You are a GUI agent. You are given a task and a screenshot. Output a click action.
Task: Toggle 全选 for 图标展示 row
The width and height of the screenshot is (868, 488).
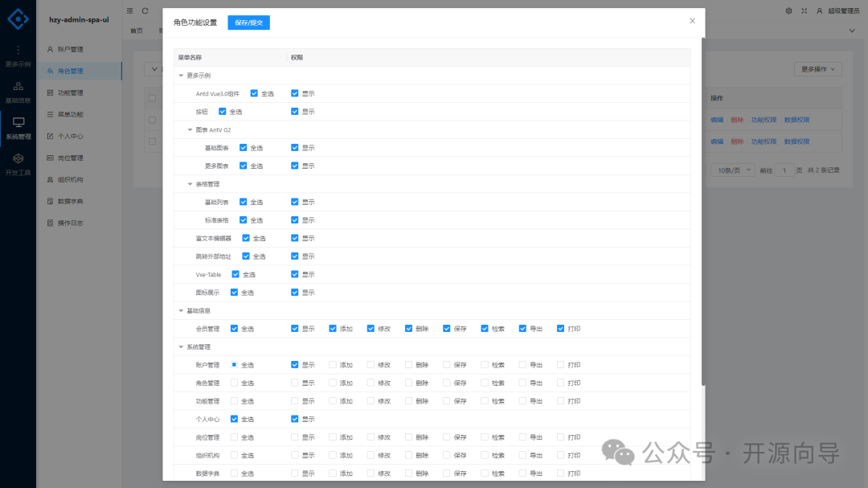point(234,293)
